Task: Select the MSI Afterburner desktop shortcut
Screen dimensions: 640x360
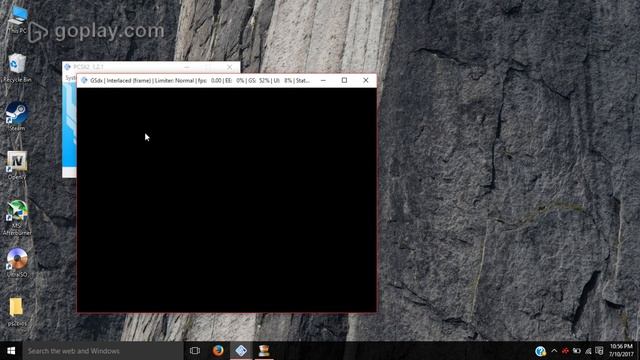Action: [x=17, y=217]
